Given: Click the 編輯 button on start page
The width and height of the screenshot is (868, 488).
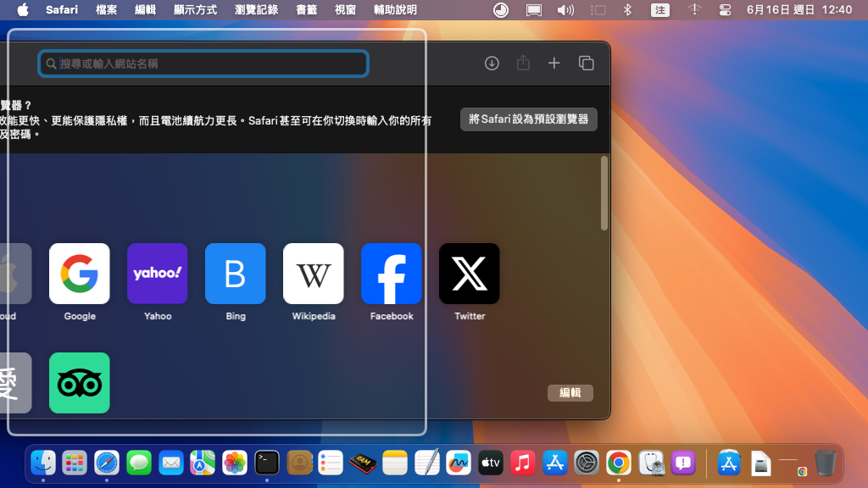Looking at the screenshot, I should [x=570, y=393].
